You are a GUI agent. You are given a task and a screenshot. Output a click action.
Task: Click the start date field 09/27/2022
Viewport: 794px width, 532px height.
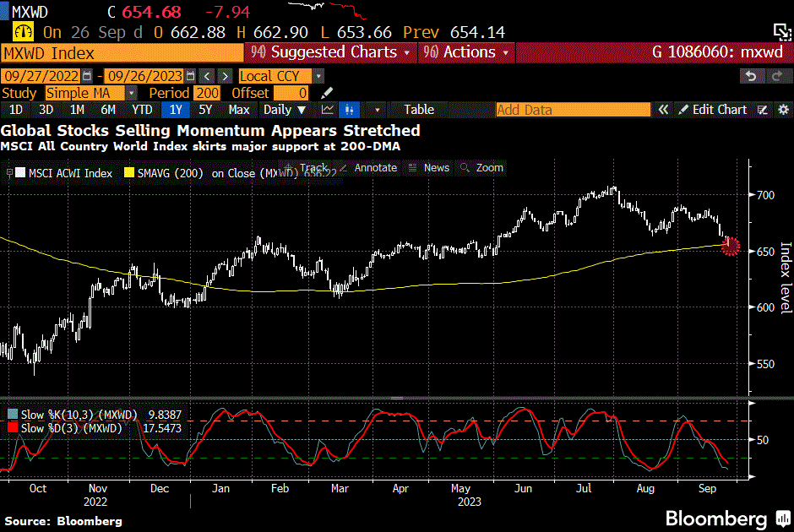point(41,76)
